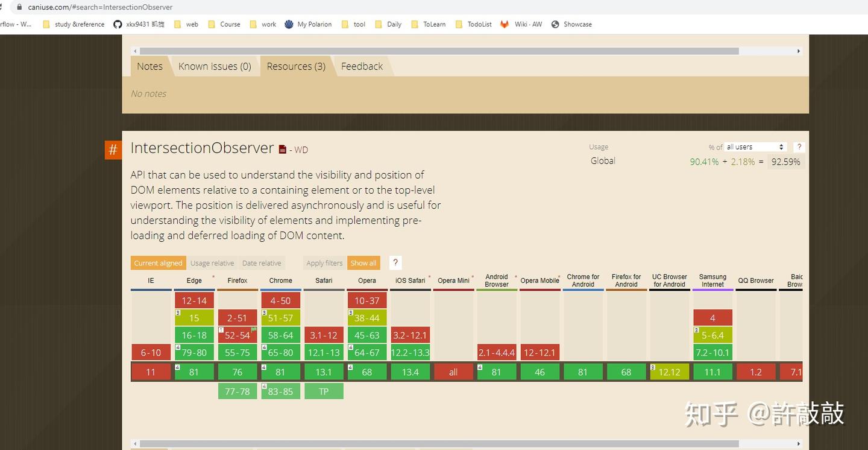This screenshot has height=450, width=868.
Task: Click the Edge 15 partial-support cell
Action: click(x=194, y=318)
